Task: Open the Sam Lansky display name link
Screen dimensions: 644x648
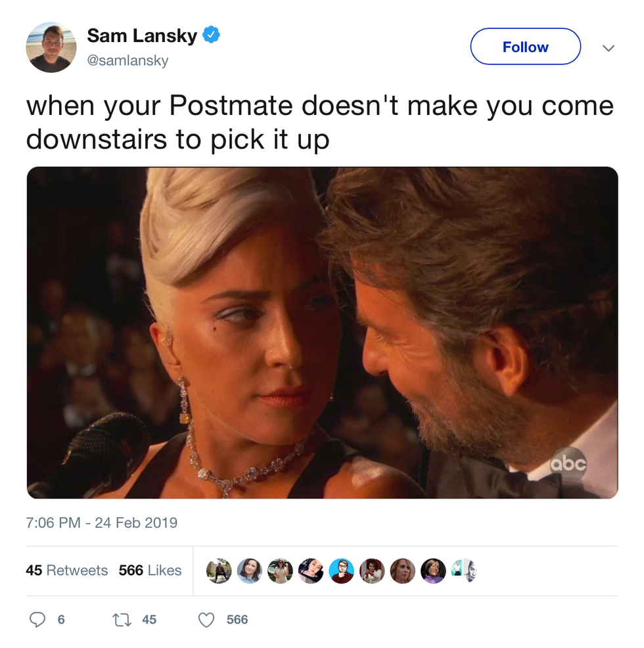Action: [x=142, y=35]
